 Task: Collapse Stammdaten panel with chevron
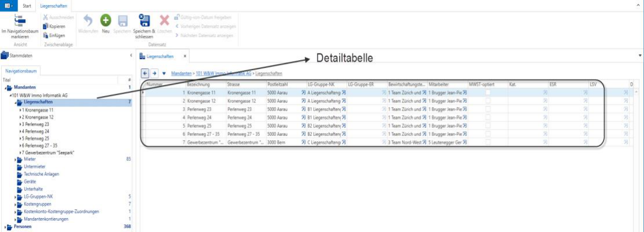[x=131, y=55]
